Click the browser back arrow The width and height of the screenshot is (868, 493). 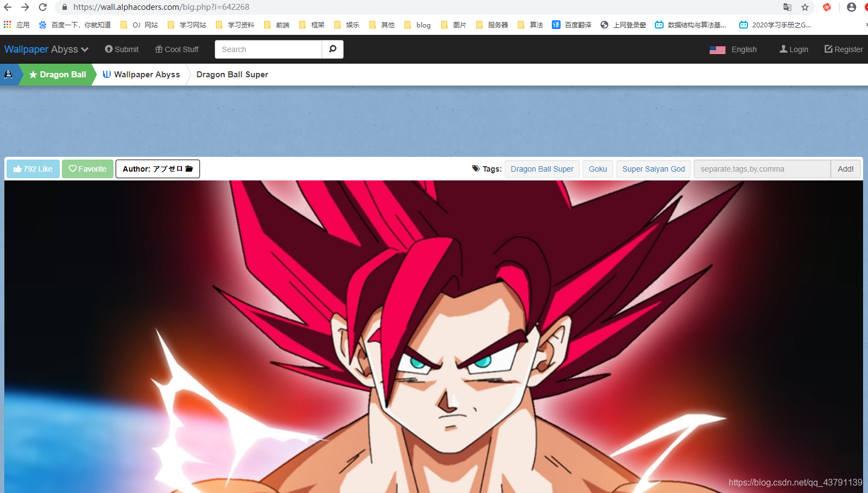[8, 7]
